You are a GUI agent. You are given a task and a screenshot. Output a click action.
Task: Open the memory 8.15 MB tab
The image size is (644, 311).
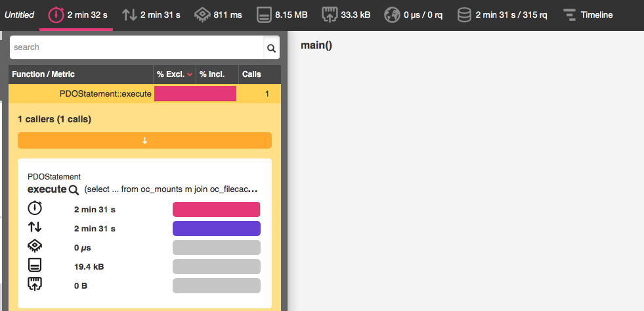282,15
